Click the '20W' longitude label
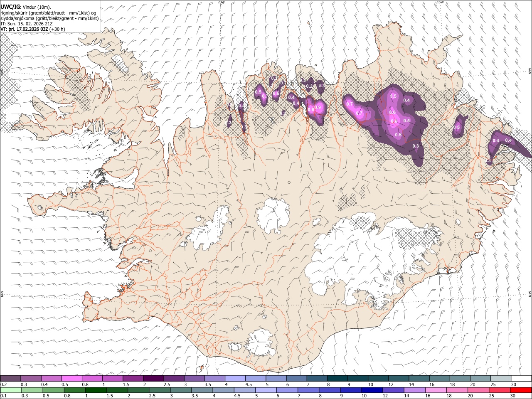532x399 pixels. click(221, 2)
